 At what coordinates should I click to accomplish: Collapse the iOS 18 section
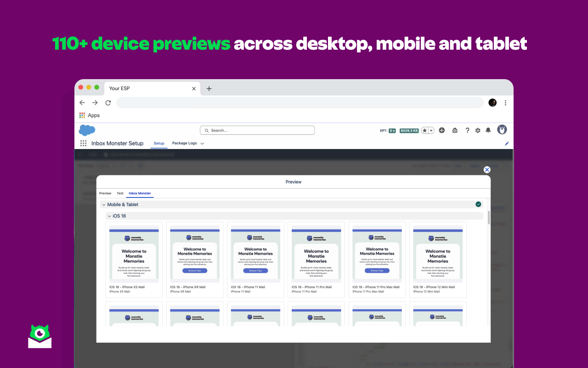109,216
